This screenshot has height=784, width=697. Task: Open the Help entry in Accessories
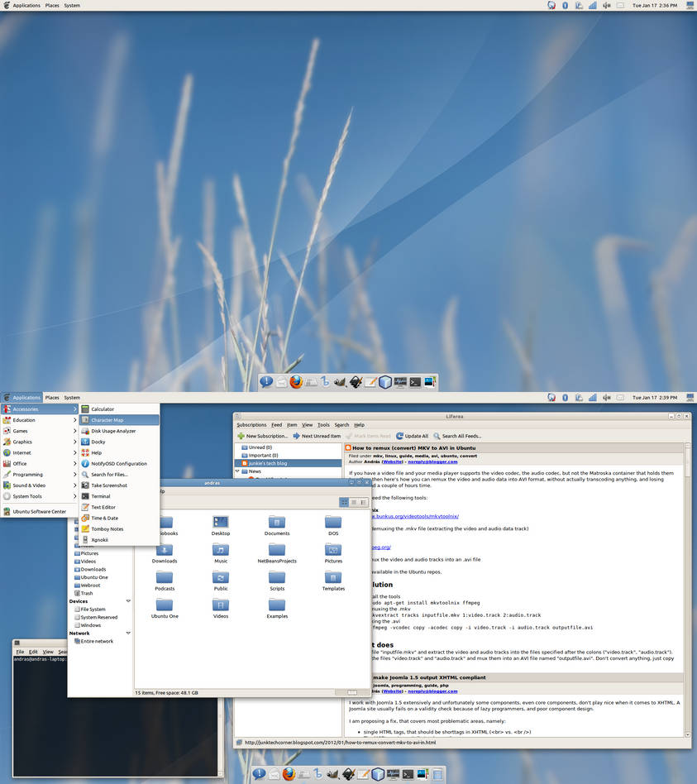tap(120, 452)
